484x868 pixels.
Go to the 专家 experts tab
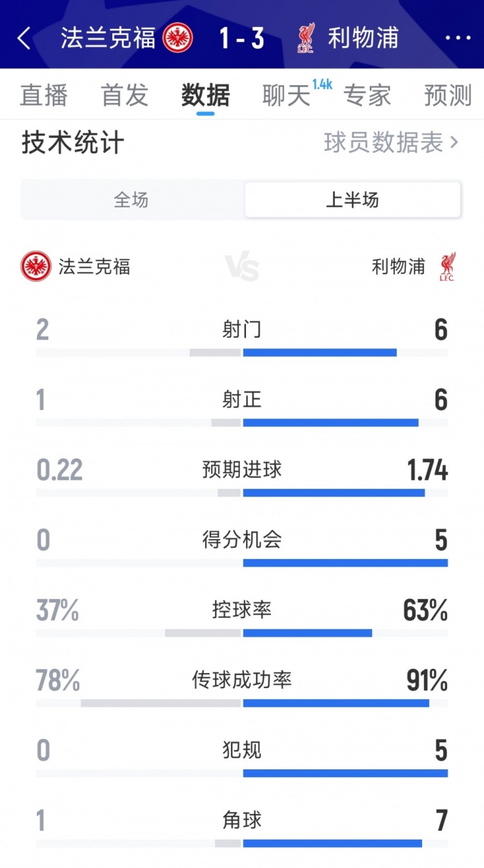coord(367,95)
